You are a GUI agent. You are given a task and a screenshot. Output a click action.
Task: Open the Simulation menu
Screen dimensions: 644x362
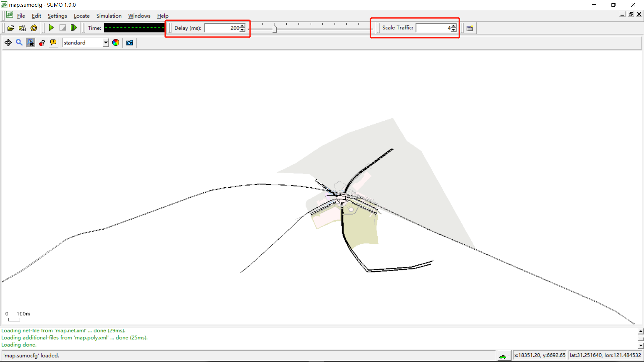click(x=109, y=16)
